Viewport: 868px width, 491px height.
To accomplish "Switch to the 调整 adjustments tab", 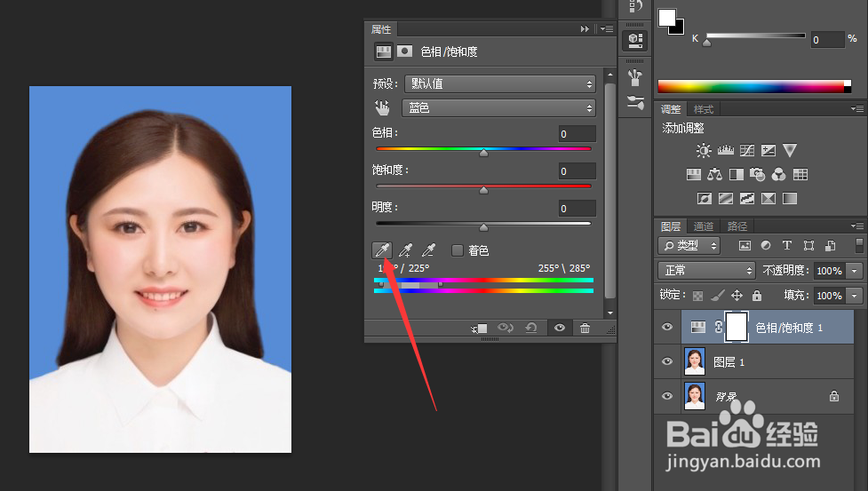I will point(671,109).
